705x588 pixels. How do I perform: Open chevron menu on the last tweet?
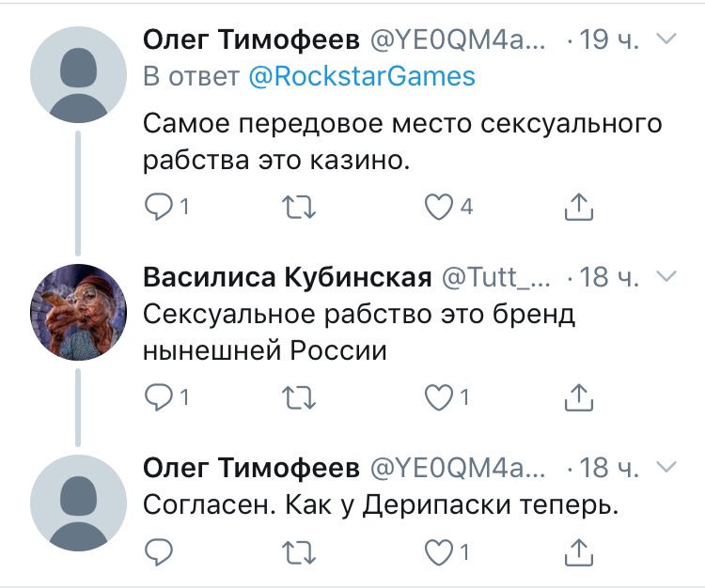(665, 467)
